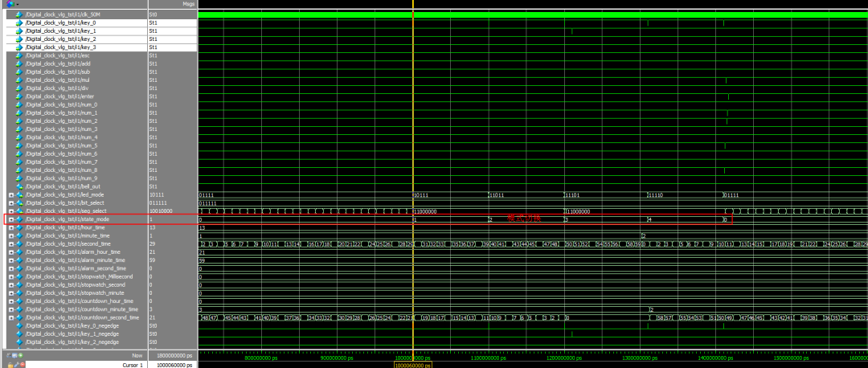Click the bell_out signal icon

click(19, 186)
